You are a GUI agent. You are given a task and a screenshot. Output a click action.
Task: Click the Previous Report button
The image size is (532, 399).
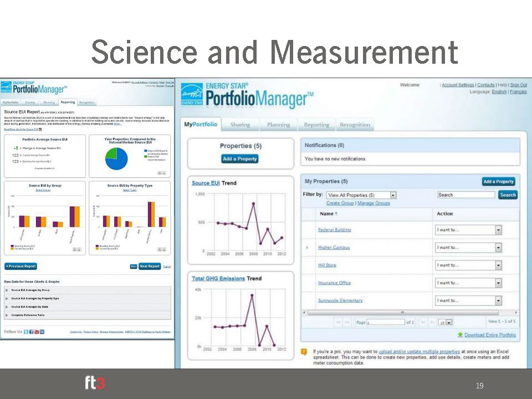click(21, 267)
